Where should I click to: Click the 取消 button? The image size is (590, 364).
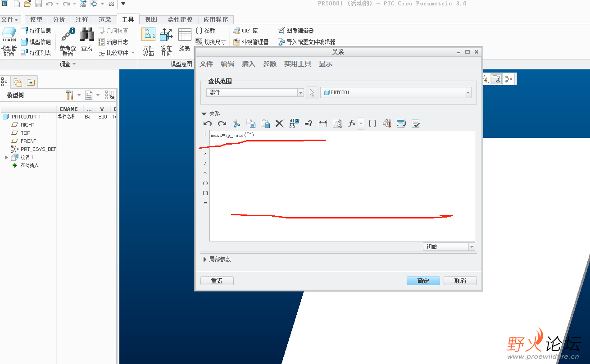click(460, 281)
